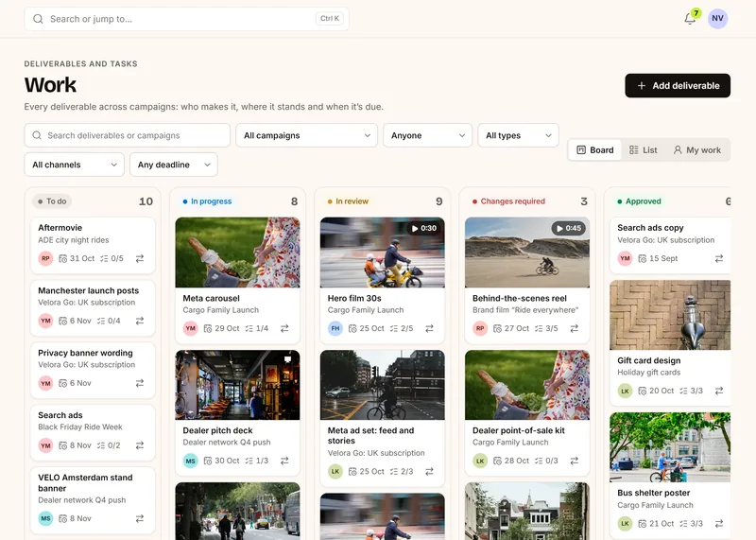Click the MS assignee avatar on Dealer pitch deck
This screenshot has width=756, height=540.
click(x=191, y=461)
